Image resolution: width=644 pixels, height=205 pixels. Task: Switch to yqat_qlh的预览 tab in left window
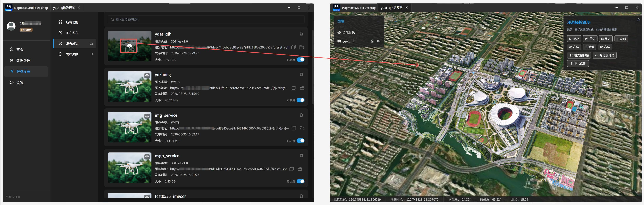click(64, 8)
